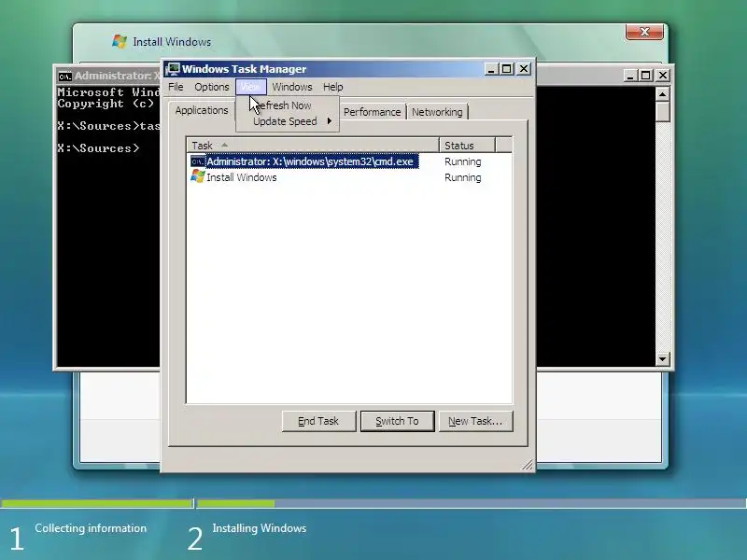Open the Help menu
Viewport: 747px width, 560px height.
[333, 87]
